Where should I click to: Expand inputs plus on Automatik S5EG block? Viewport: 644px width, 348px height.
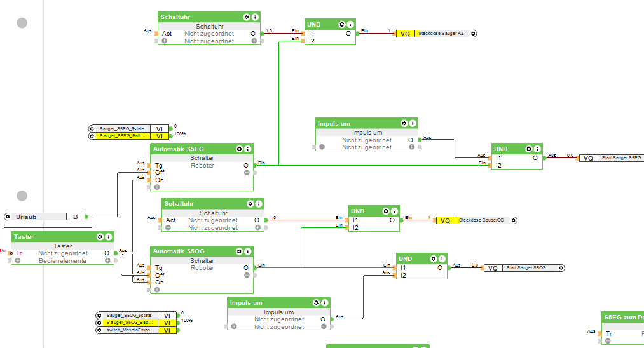click(157, 187)
